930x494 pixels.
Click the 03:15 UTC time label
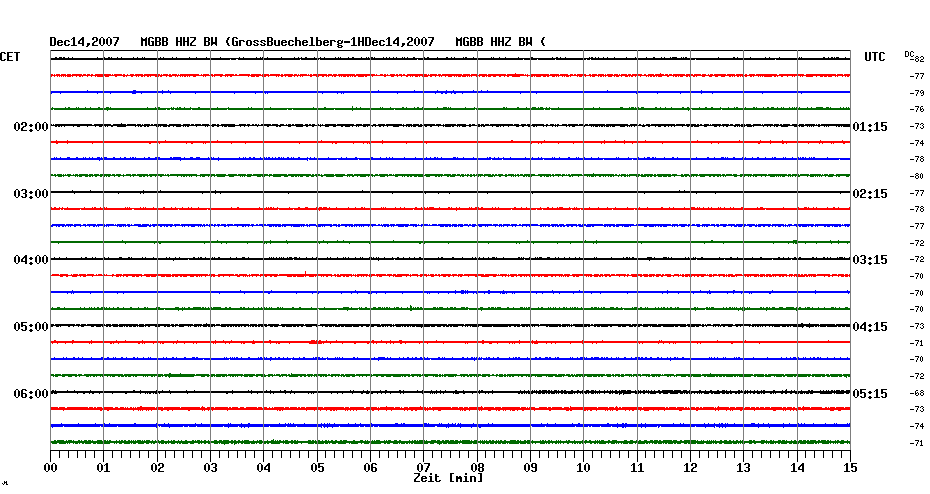pyautogui.click(x=870, y=260)
